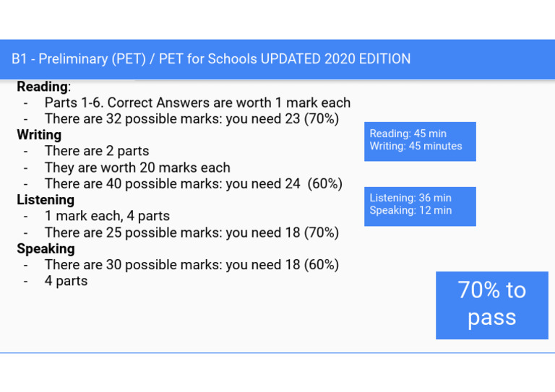Click the 'Writing' heading
Viewport: 555px width, 392px height.
39,135
